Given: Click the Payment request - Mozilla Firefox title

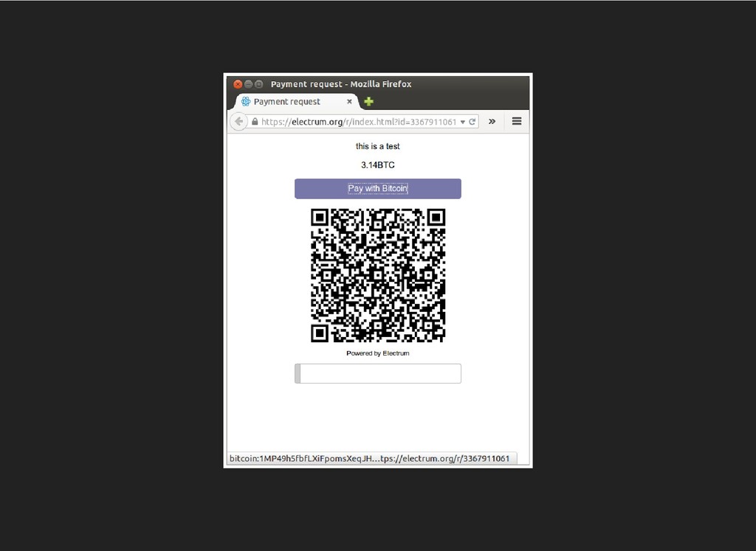Looking at the screenshot, I should point(341,84).
